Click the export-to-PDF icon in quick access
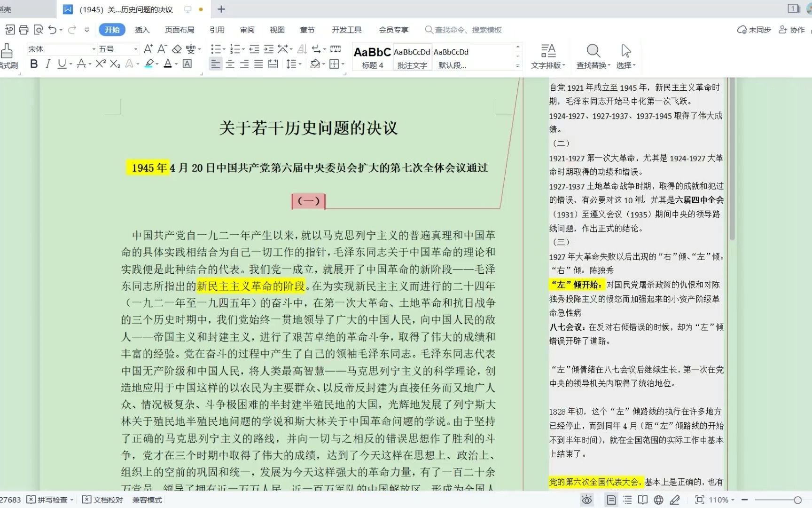The height and width of the screenshot is (508, 812). [9, 30]
